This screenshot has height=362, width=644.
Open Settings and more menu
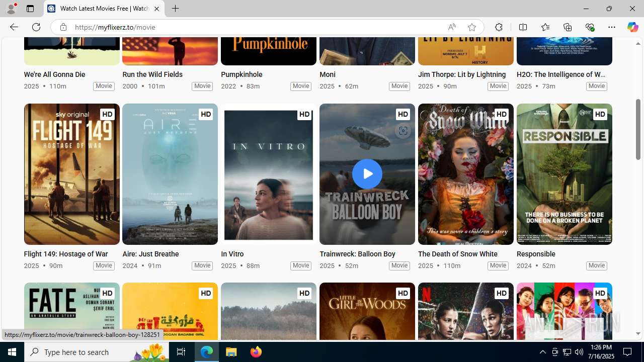(612, 27)
